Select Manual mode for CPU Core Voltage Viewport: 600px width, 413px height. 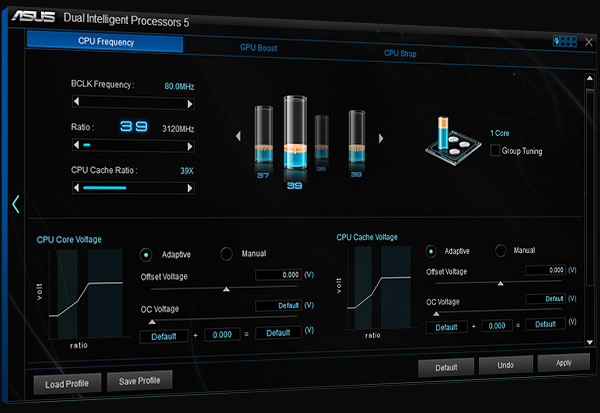(x=226, y=254)
